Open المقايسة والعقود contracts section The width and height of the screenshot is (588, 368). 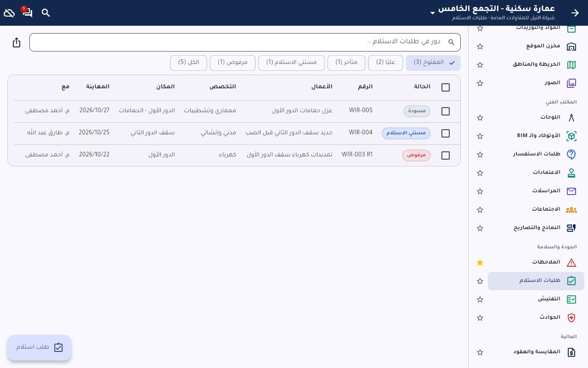click(x=536, y=352)
